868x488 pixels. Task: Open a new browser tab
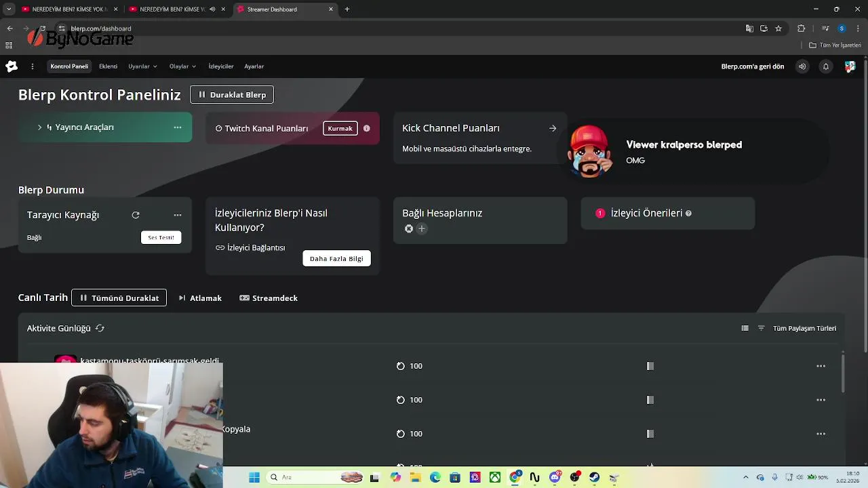(x=347, y=9)
